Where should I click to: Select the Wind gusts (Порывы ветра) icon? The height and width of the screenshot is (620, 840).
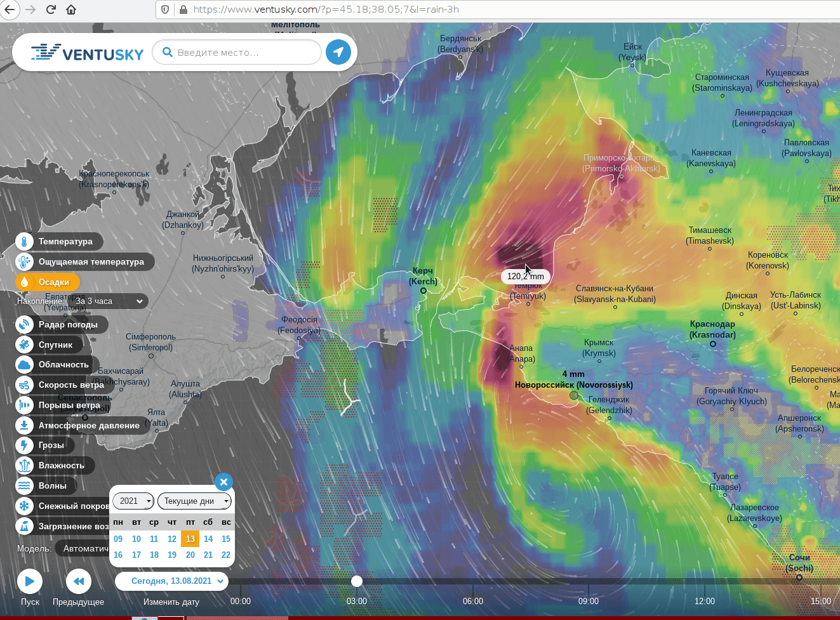(x=24, y=406)
